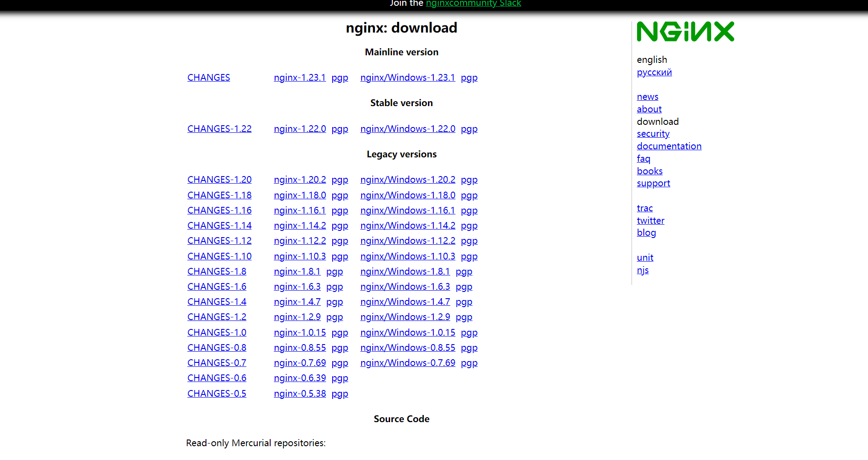868x460 pixels.
Task: Download nginx-1.20.2 source
Action: tap(300, 180)
